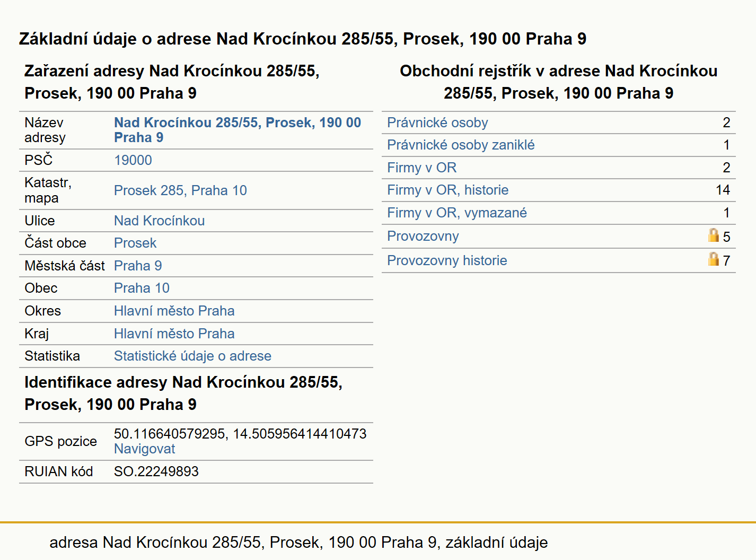Open Právnické osoby zaniklé list

click(461, 145)
